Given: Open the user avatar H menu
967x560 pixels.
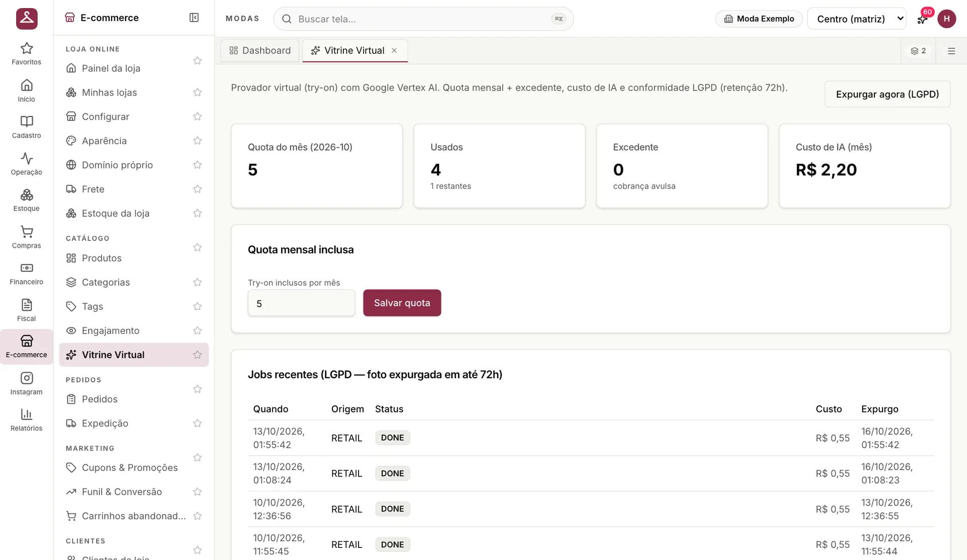Looking at the screenshot, I should (x=946, y=19).
